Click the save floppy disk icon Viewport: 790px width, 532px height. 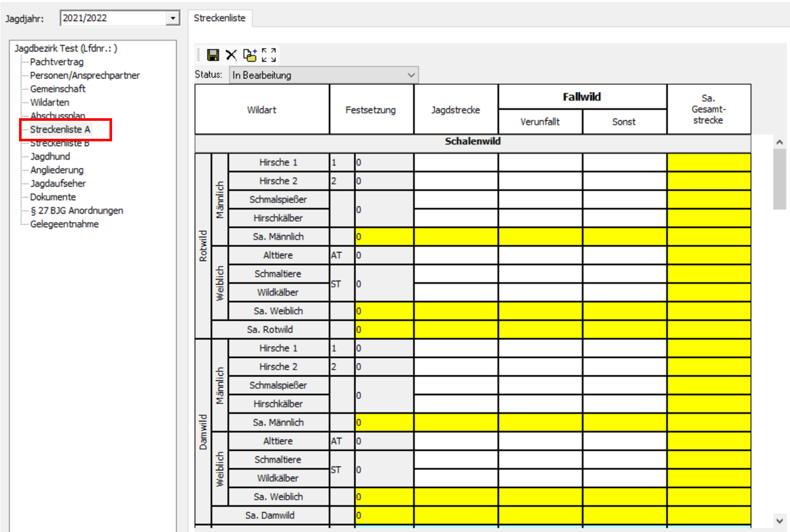[x=213, y=55]
